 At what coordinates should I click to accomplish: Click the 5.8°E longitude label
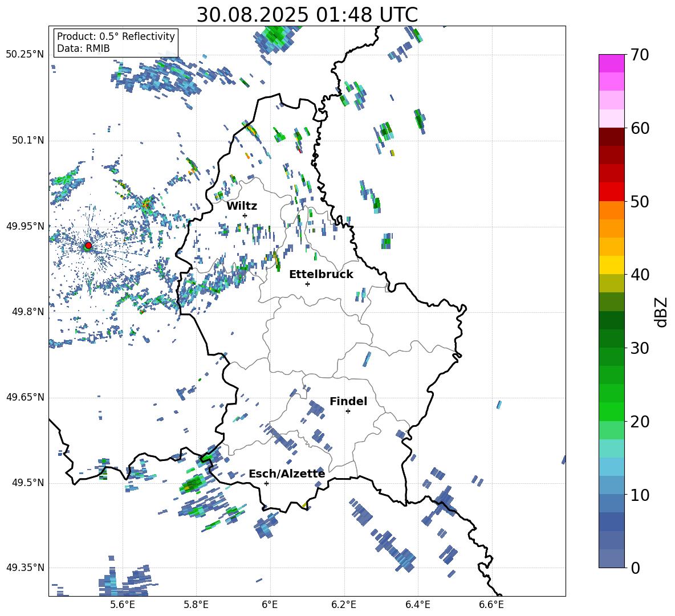click(x=196, y=605)
